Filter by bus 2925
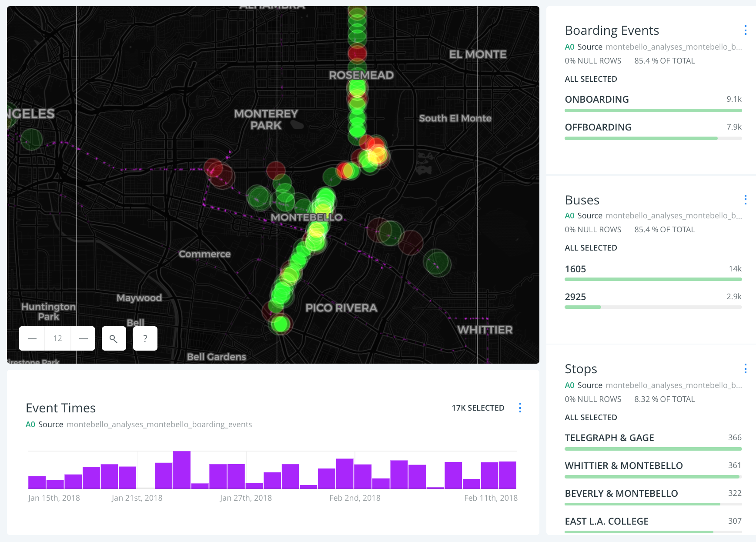 click(x=575, y=297)
